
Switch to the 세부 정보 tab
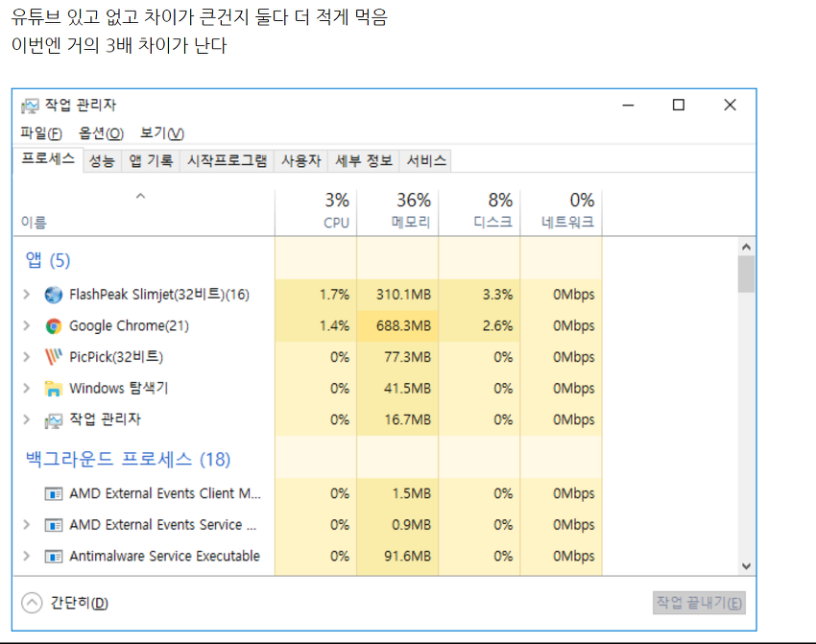pos(364,160)
